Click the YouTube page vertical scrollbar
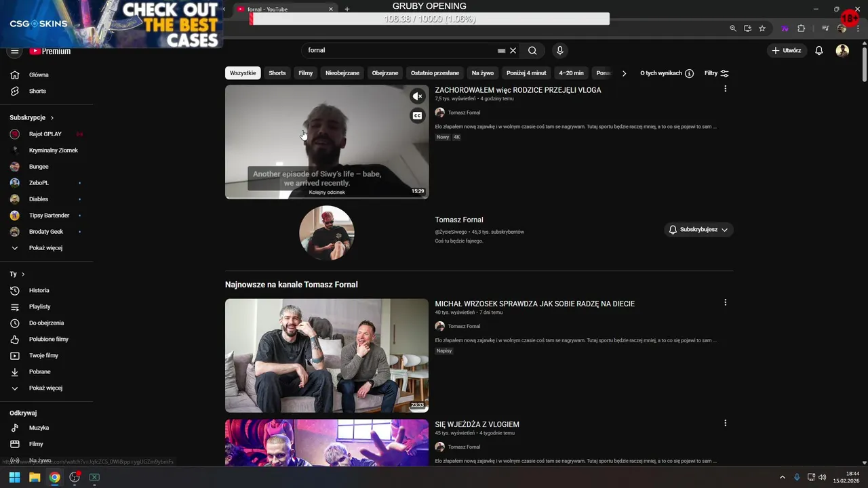The image size is (868, 488). click(864, 64)
